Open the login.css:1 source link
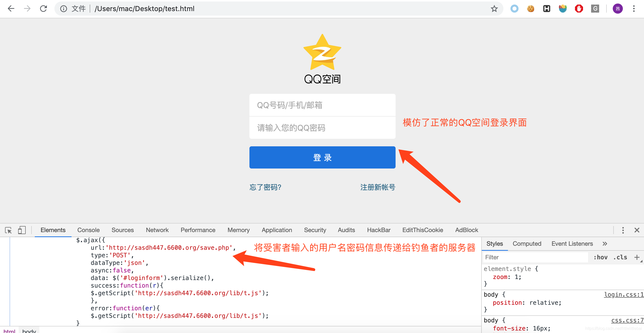 (624, 295)
